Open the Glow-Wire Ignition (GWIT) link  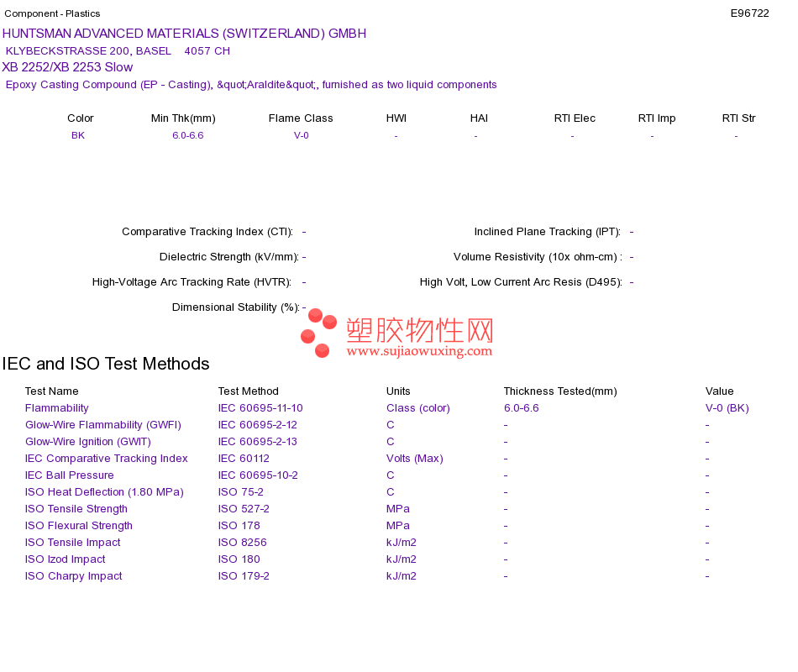point(88,441)
